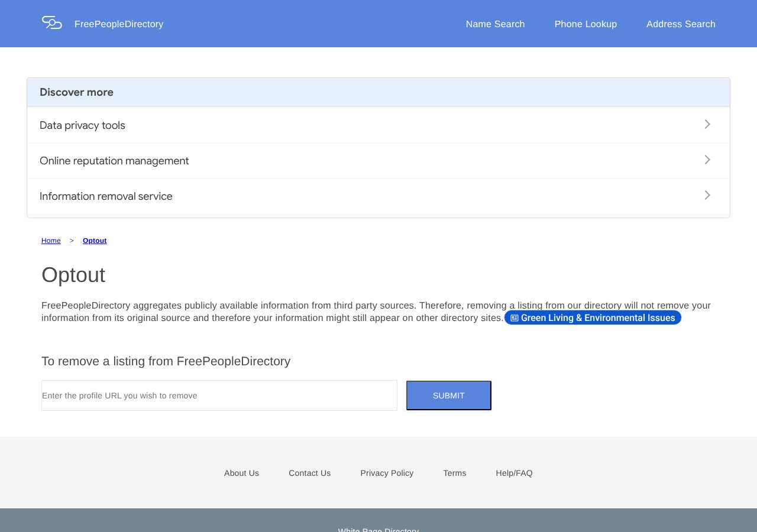Image resolution: width=757 pixels, height=532 pixels.
Task: Open Data privacy tools row text
Action: 82,125
